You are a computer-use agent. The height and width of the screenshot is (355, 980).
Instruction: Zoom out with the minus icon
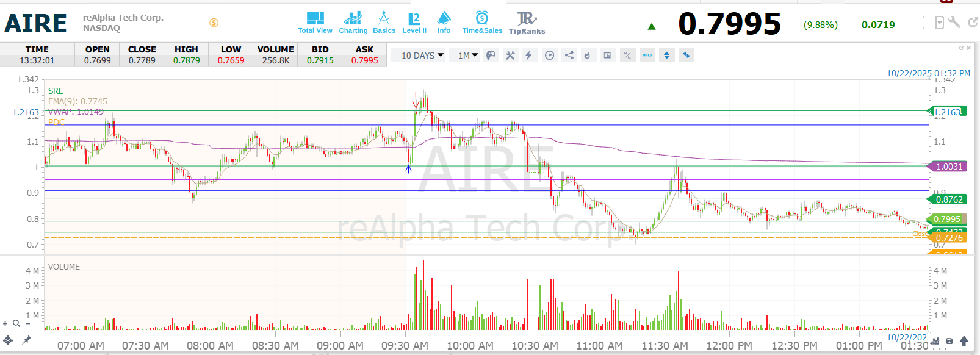[x=27, y=323]
